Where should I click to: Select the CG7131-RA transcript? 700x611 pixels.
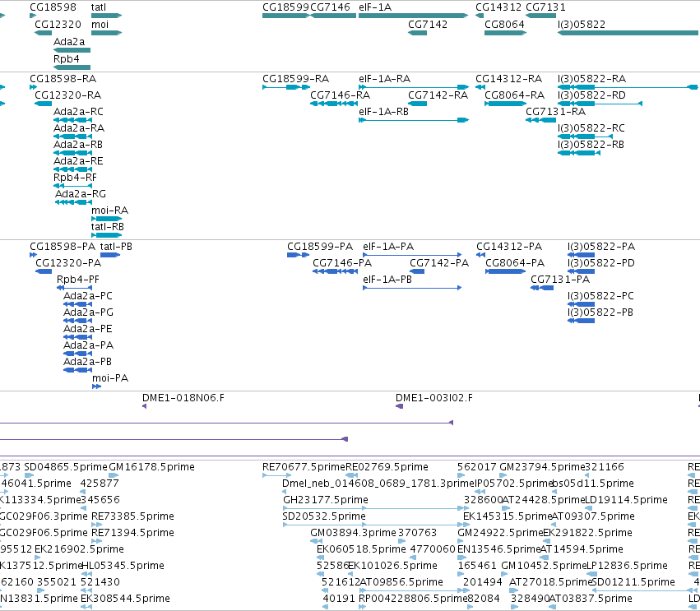click(x=540, y=120)
